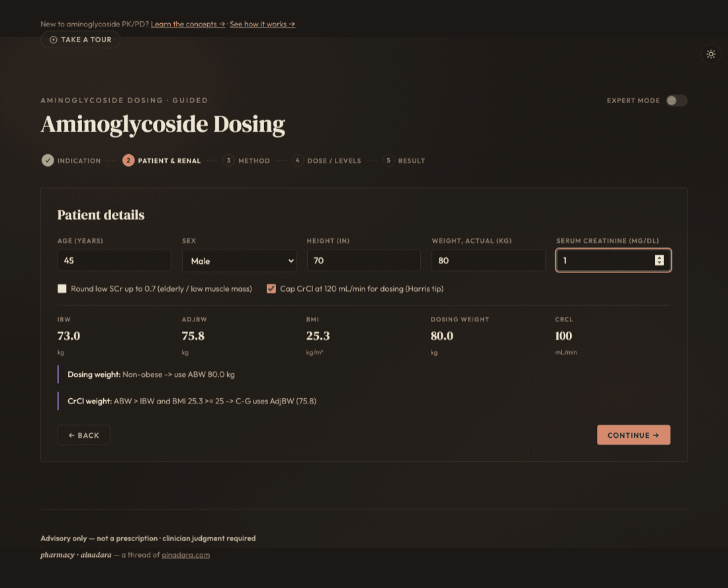Click the AdjBW value 75.8

(x=193, y=336)
